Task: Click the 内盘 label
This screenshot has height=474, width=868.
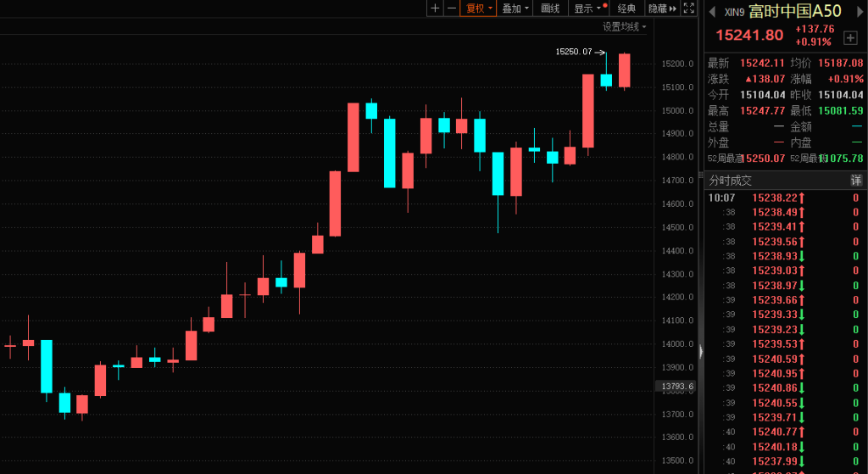Action: click(801, 142)
